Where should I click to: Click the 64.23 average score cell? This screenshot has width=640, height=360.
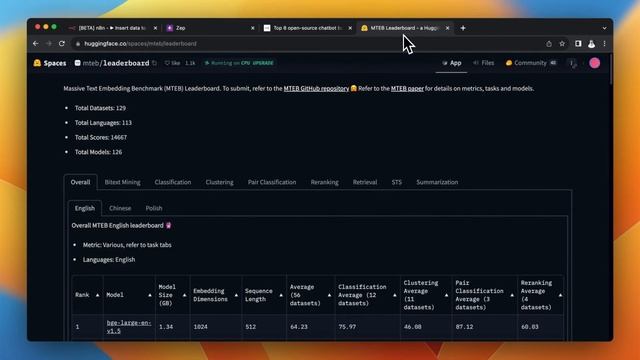click(311, 327)
